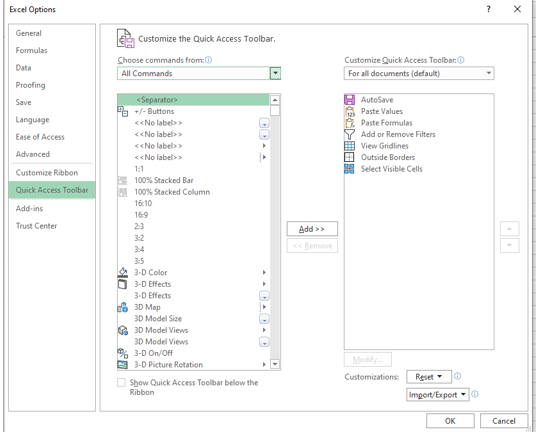Screen dimensions: 541x443
Task: Click commands list scrollbar up arrow
Action: [x=275, y=100]
